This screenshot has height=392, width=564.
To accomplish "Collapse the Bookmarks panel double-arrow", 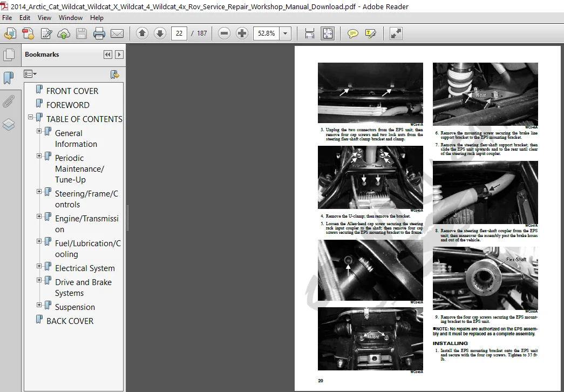I will [x=107, y=55].
